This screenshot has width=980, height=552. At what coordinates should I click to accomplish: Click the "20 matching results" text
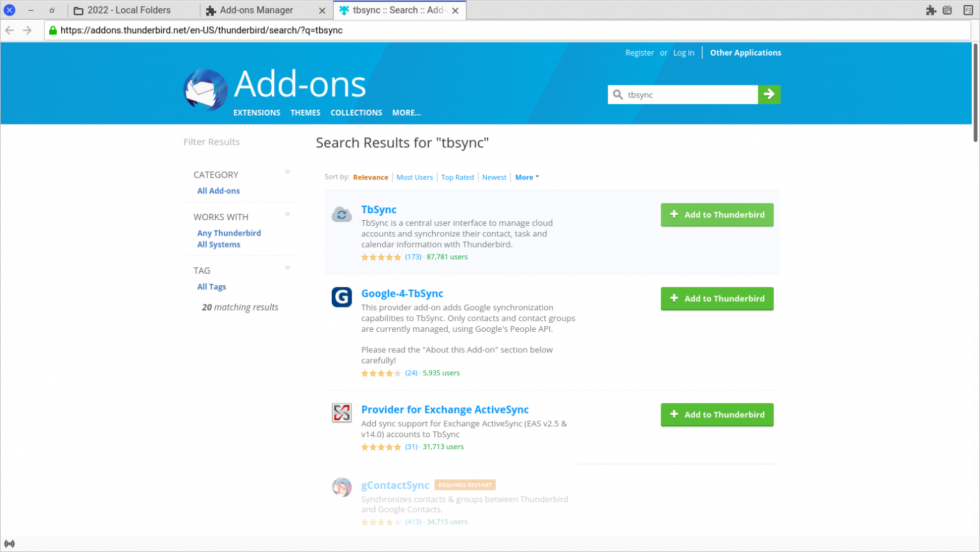coord(240,307)
